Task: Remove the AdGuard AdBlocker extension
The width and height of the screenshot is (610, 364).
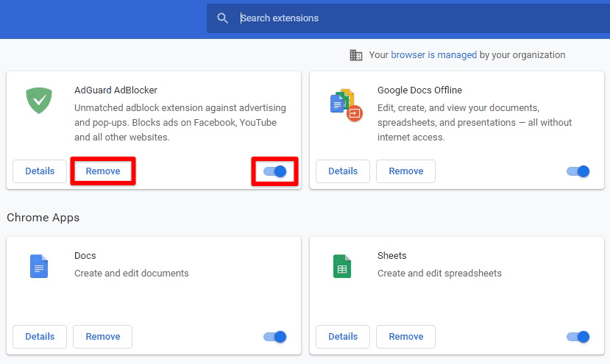Action: click(103, 171)
